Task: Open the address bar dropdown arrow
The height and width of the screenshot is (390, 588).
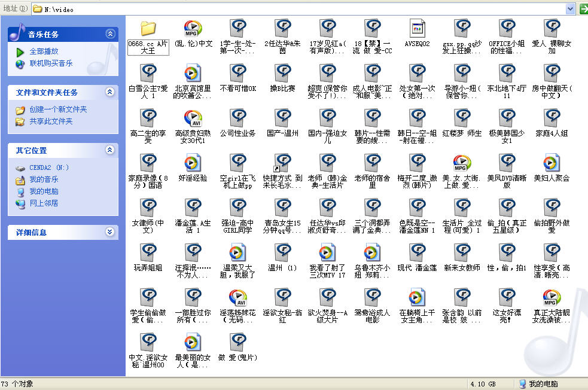Action: (x=570, y=8)
